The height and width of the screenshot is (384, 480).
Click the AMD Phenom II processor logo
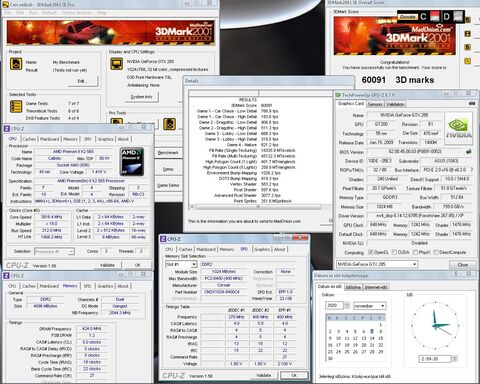(x=132, y=162)
